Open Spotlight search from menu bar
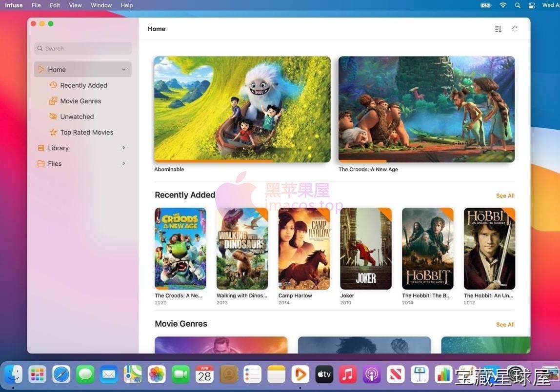Viewport: 560px width, 392px height. pyautogui.click(x=518, y=5)
